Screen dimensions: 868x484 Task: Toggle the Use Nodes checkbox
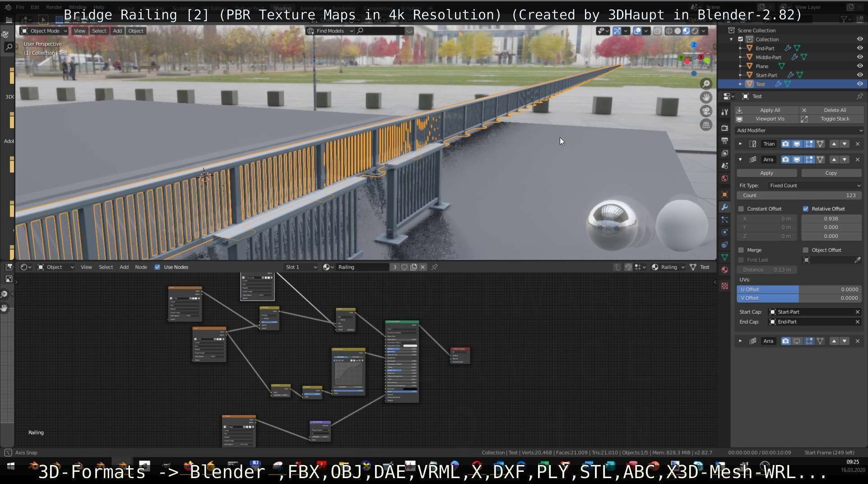[157, 267]
